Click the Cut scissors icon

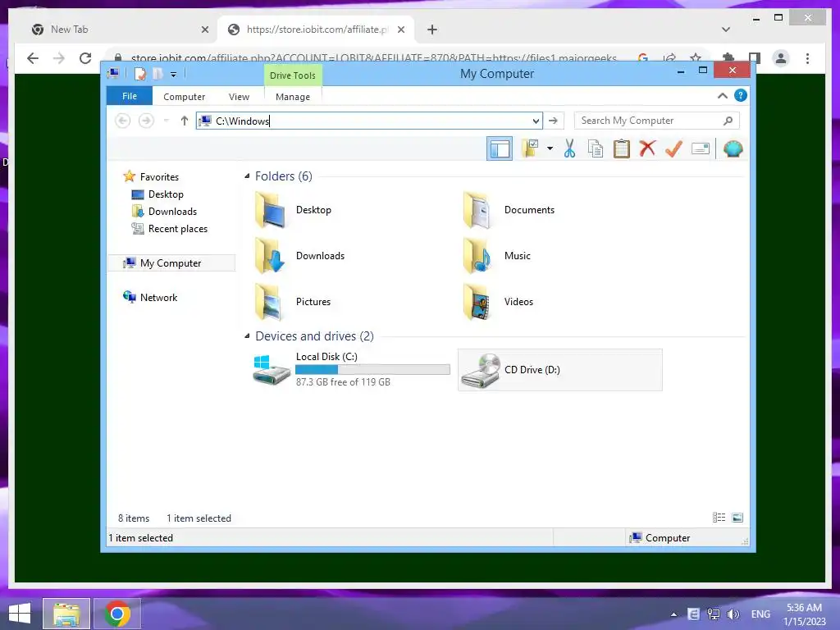pyautogui.click(x=569, y=148)
